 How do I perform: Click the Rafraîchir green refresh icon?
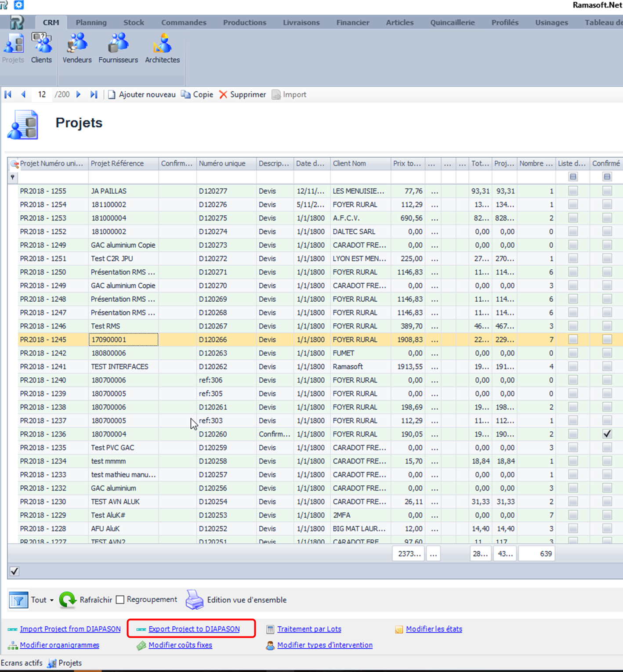tap(68, 600)
